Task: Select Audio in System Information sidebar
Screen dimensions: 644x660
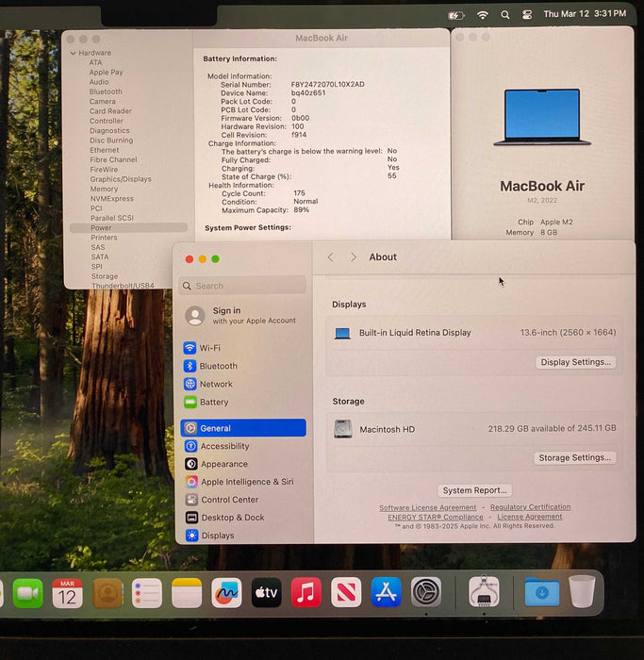Action: 99,82
